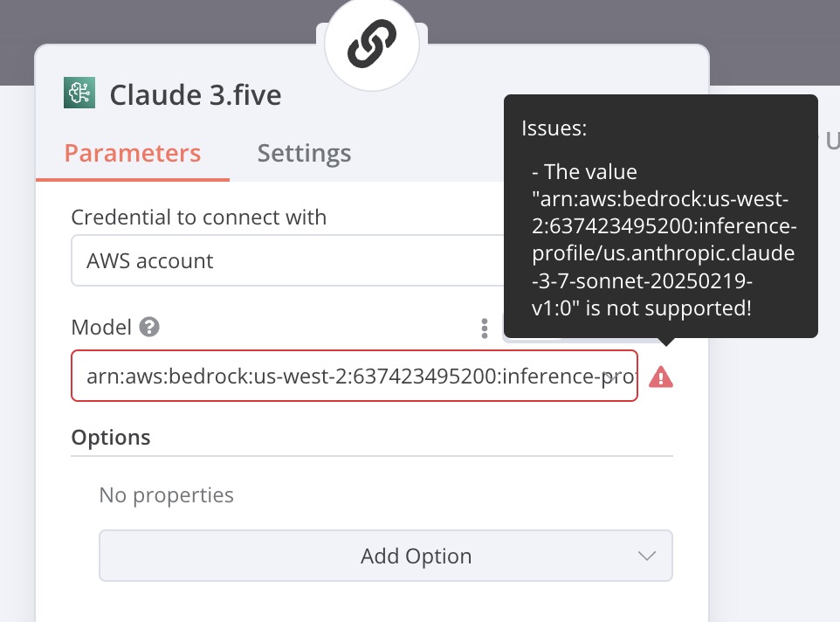Open the AWS account credential dropdown
Image resolution: width=840 pixels, height=622 pixels.
(x=287, y=260)
